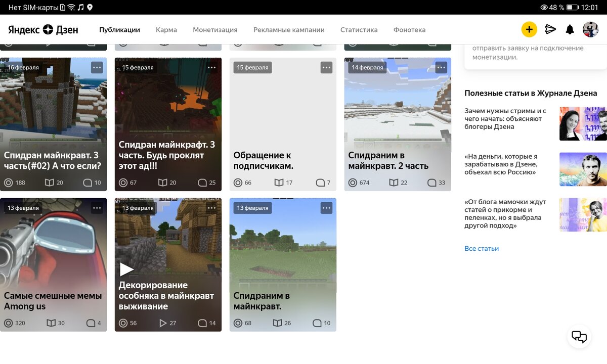Screen dimensions: 607x364
Task: Open the Фонотека tab
Action: 409,30
